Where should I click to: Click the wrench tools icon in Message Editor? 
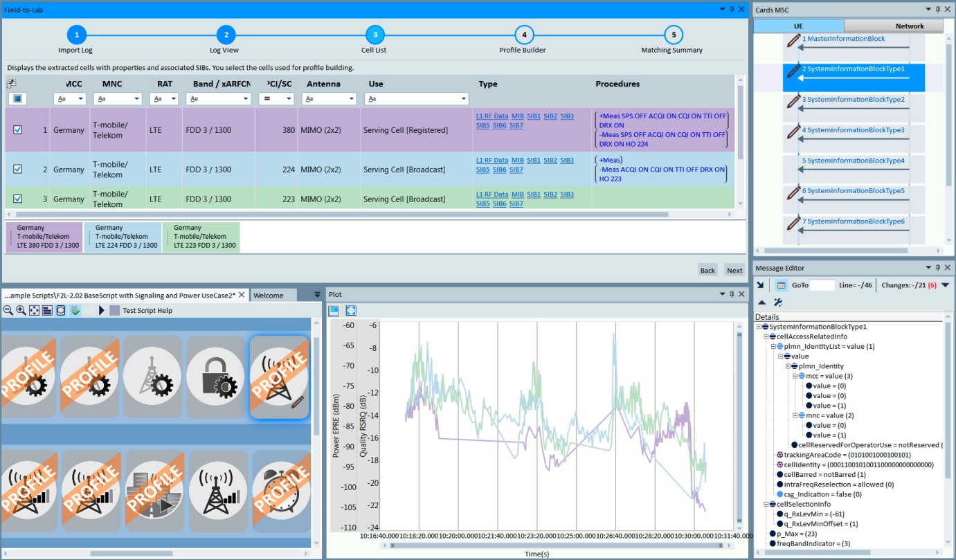[777, 302]
